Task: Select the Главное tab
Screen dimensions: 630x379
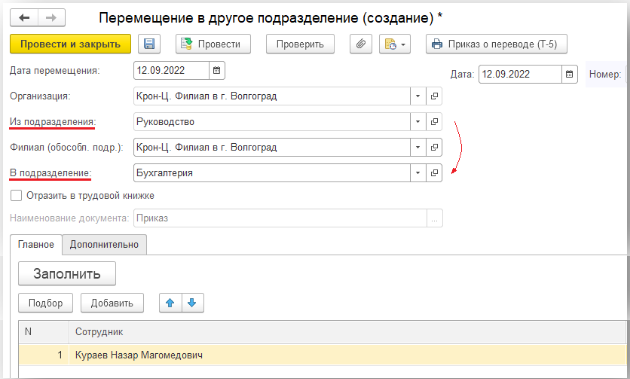Action: 36,245
